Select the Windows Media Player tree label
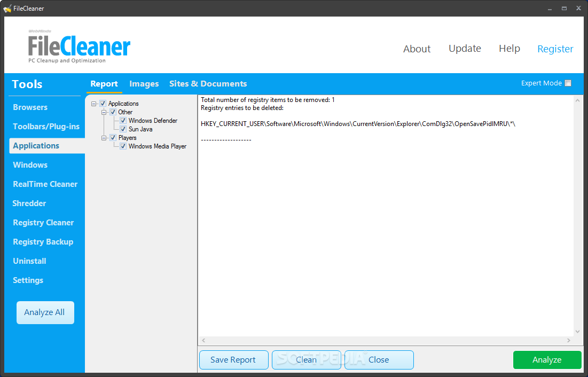The image size is (588, 377). point(158,147)
